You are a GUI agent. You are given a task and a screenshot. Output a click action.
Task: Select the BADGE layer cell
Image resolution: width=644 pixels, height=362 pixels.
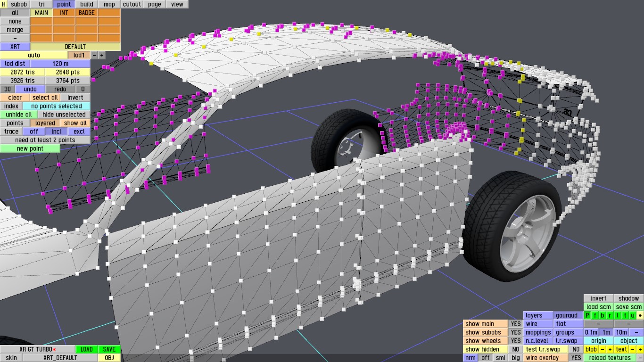click(87, 13)
